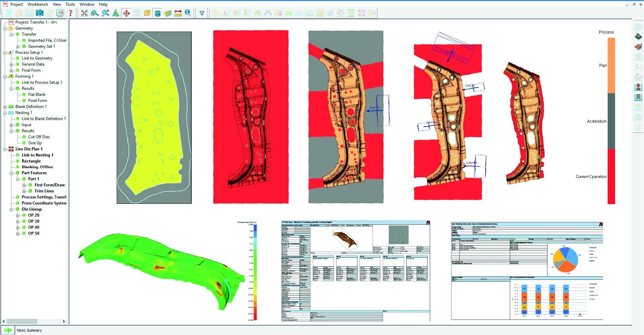
Task: Toggle the blue cylinder shaded view icon
Action: point(157,13)
